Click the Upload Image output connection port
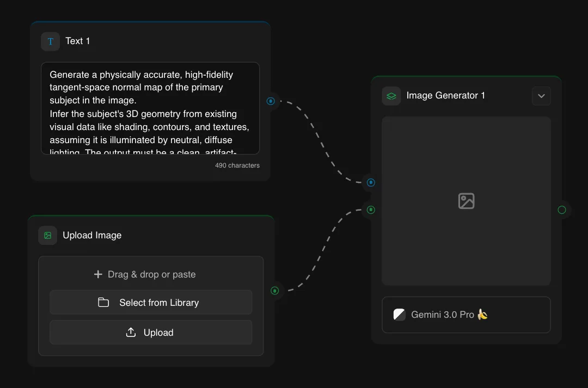 coord(275,291)
